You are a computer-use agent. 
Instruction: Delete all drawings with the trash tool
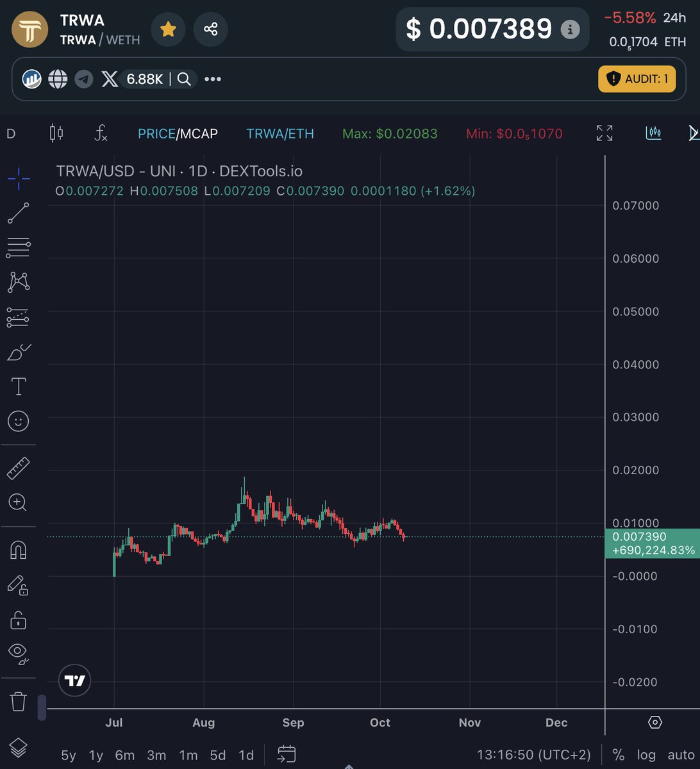click(x=18, y=702)
